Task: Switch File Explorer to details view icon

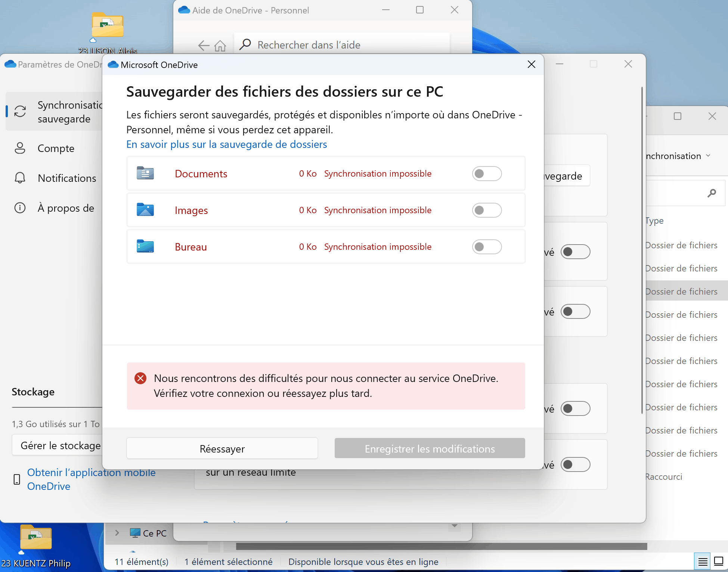Action: coord(703,561)
